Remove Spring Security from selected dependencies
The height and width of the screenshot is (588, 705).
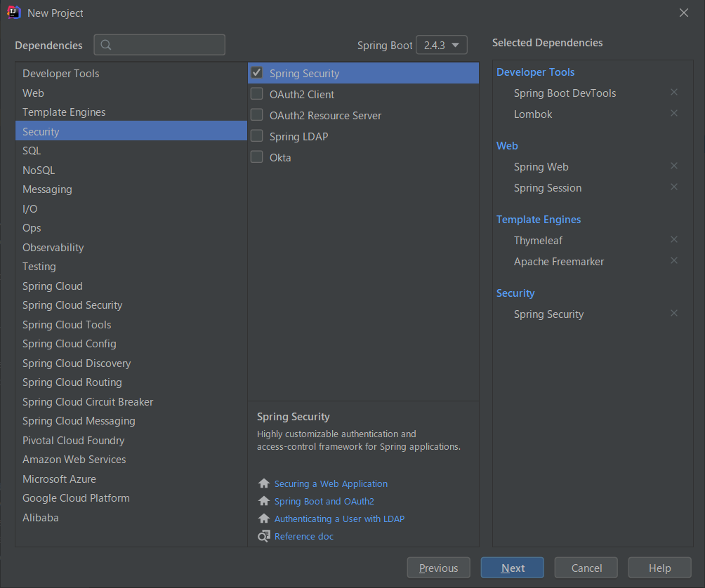coord(674,313)
